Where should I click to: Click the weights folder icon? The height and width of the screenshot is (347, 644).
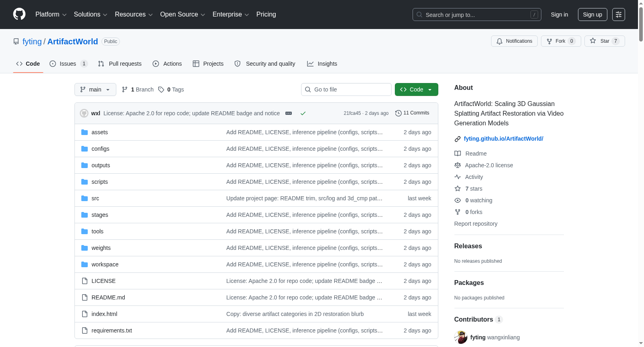pyautogui.click(x=85, y=248)
